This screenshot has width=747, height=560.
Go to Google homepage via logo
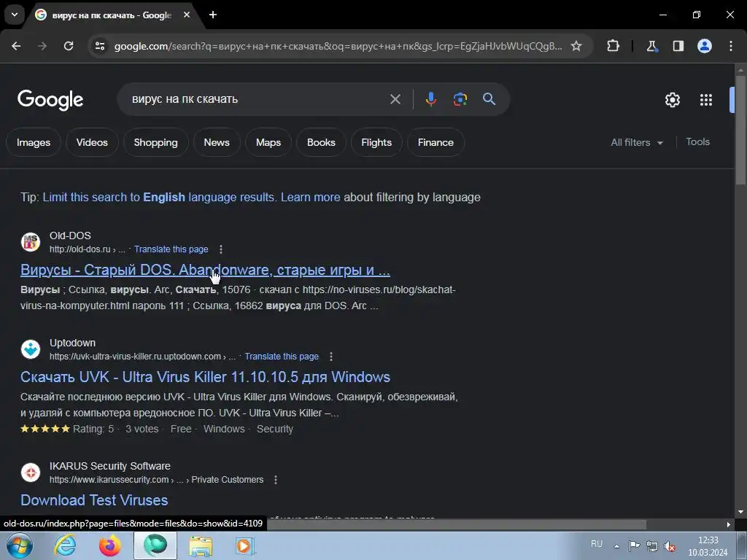[x=50, y=100]
